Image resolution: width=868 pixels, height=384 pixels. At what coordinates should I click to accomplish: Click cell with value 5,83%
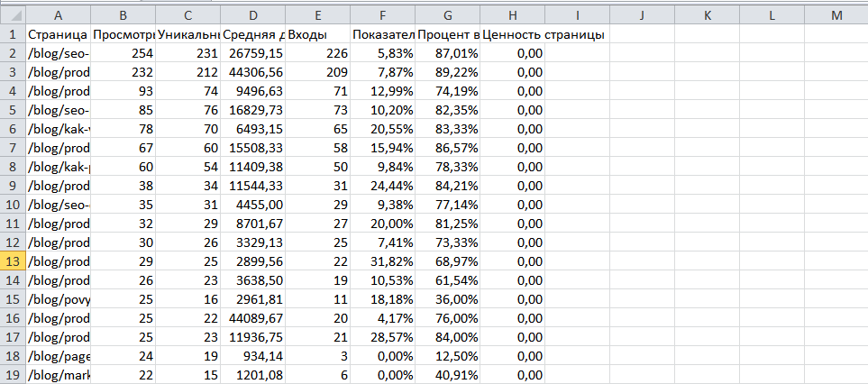click(383, 53)
